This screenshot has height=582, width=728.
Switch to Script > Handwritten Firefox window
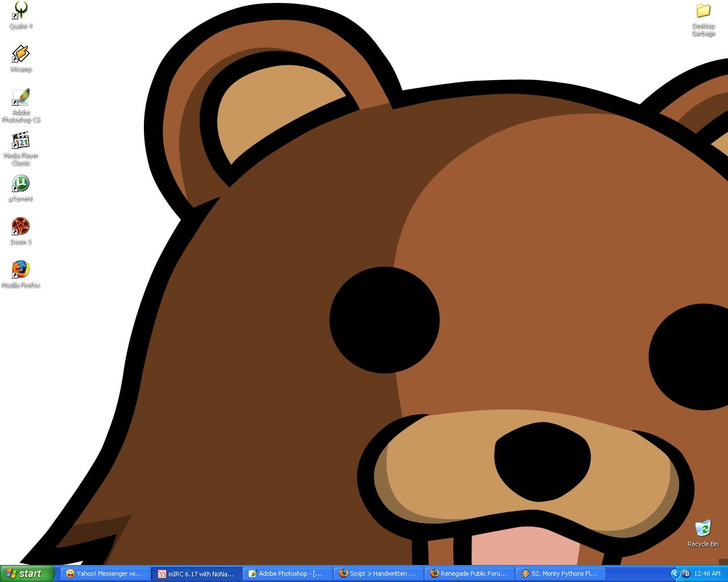point(379,573)
